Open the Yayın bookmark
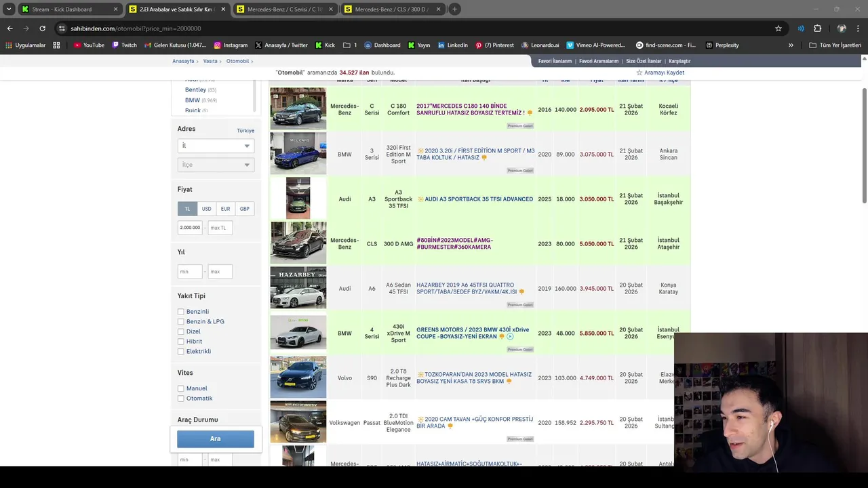 419,45
